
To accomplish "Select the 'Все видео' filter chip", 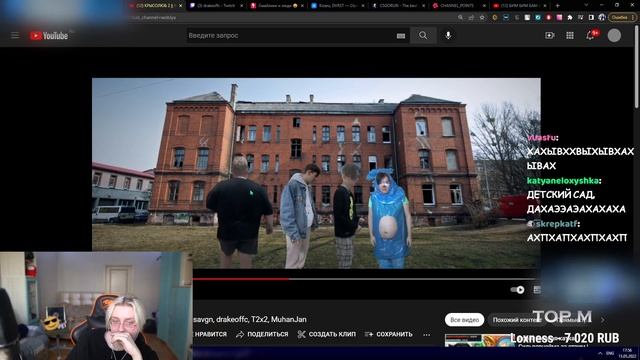I will tap(464, 320).
